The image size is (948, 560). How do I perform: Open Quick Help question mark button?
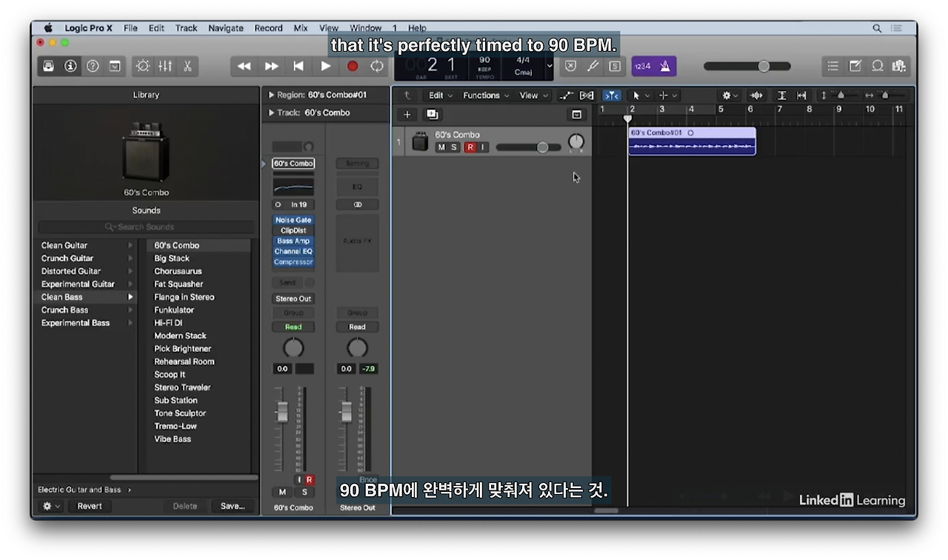click(93, 66)
